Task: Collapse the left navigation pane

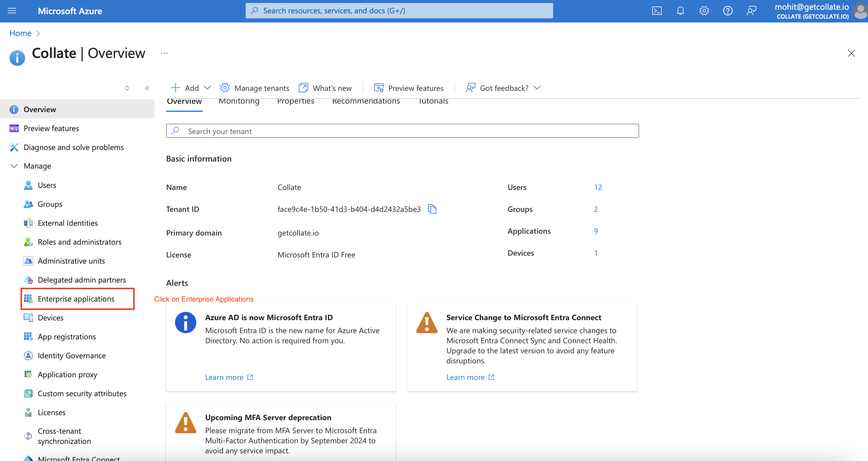Action: (147, 88)
